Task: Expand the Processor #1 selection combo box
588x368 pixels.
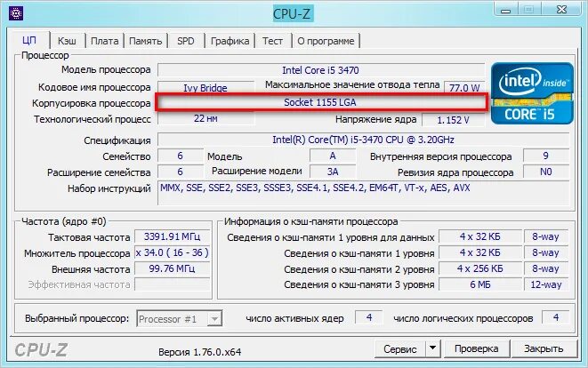Action: (180, 319)
